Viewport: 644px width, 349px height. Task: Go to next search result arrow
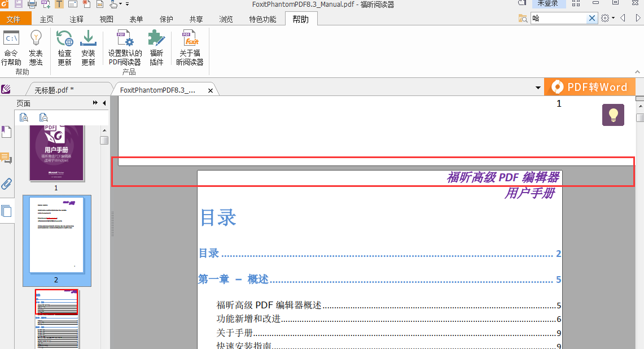point(638,18)
